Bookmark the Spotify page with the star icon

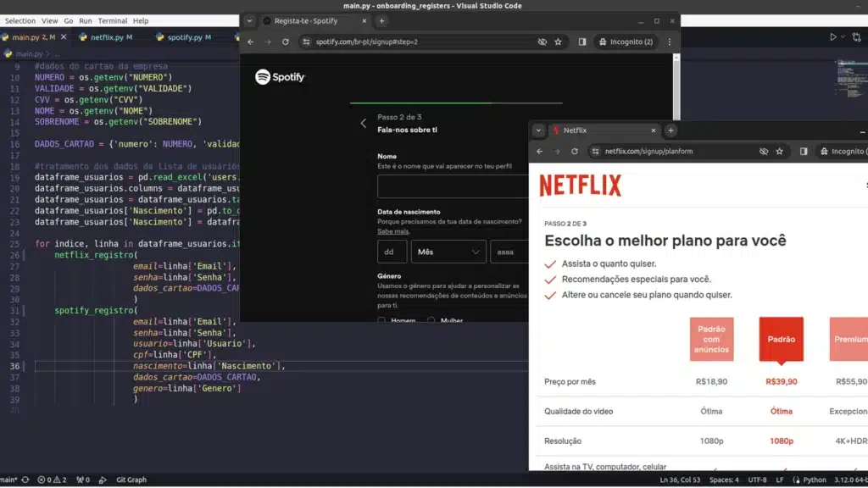pos(558,42)
